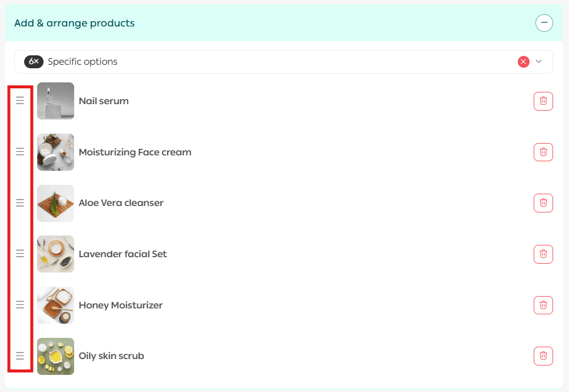Remove Lavender facial Set using trash button
Viewport: 569px width, 392px height.
pyautogui.click(x=543, y=254)
